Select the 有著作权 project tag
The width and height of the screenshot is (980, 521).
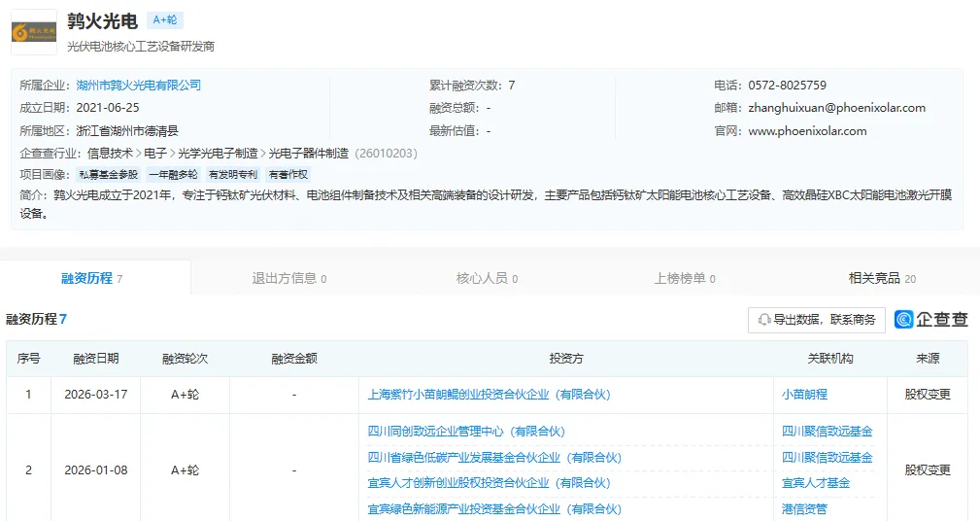click(288, 175)
